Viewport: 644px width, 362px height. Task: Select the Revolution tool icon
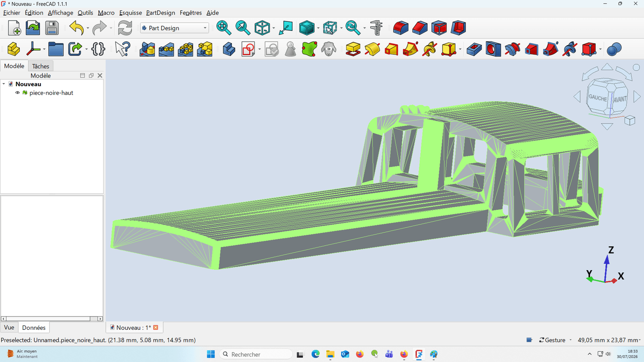pos(372,49)
